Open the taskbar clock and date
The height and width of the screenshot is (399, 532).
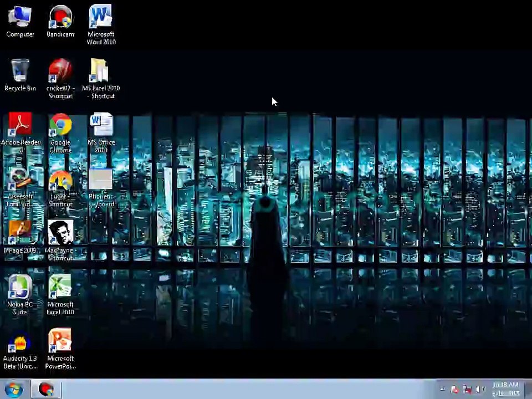pyautogui.click(x=506, y=389)
